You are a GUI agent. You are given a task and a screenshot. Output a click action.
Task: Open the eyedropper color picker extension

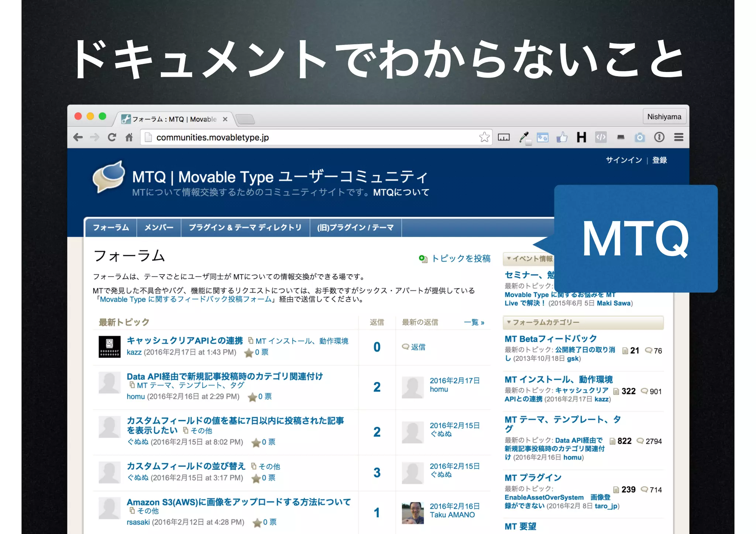(524, 138)
